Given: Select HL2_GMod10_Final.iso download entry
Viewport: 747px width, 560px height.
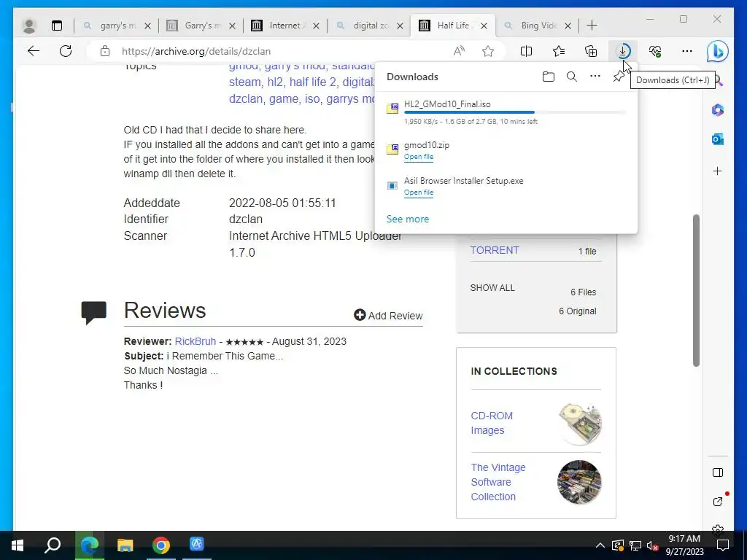Looking at the screenshot, I should tap(506, 112).
